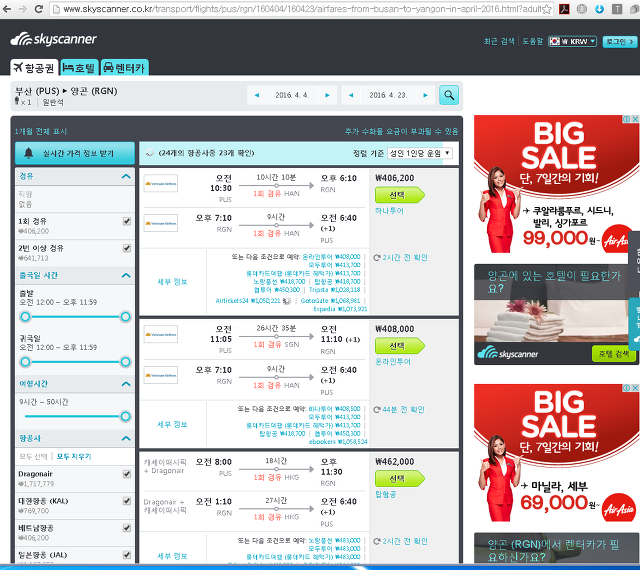Screen dimensions: 640x570
Task: Reload the page with refresh icon
Action: click(39, 9)
